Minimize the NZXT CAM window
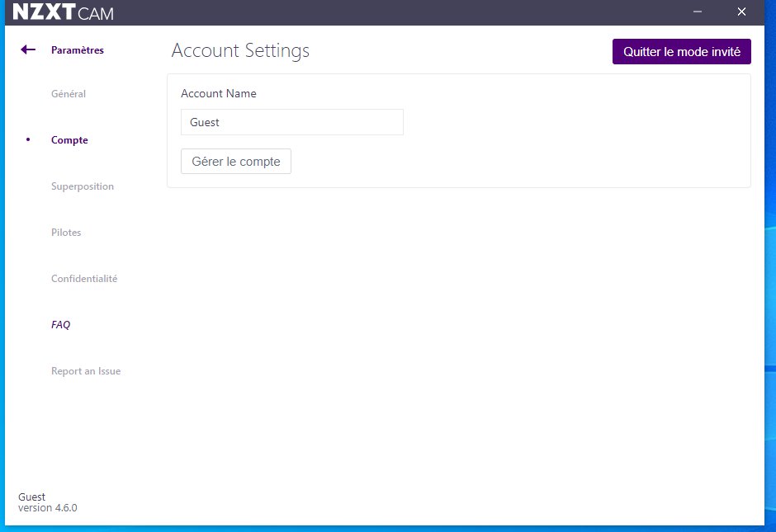 [x=698, y=12]
